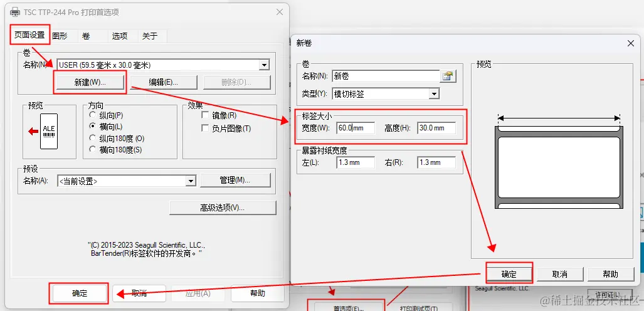Switch to the 卷 tab
The height and width of the screenshot is (311, 644).
(86, 36)
